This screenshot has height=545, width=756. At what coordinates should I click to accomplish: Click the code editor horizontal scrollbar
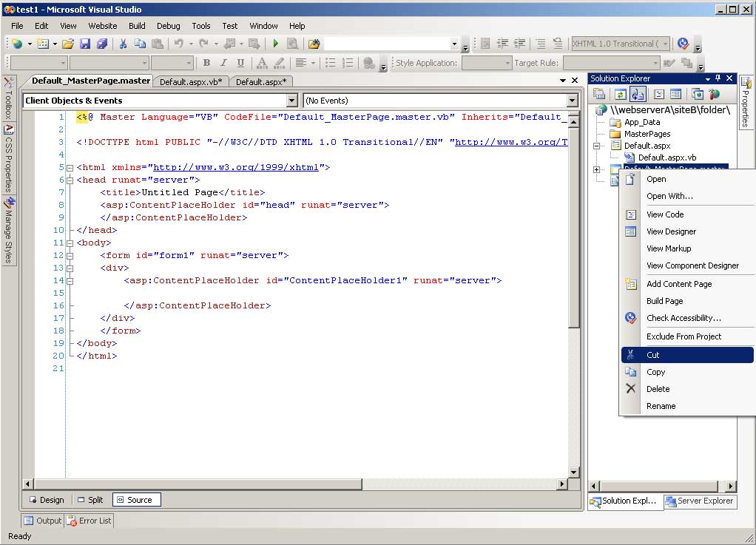pyautogui.click(x=198, y=484)
